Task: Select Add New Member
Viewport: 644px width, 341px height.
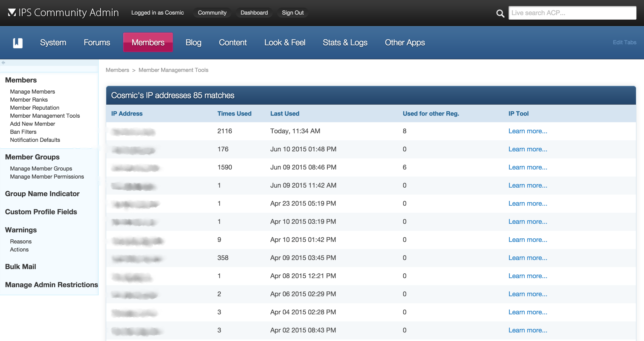Action: (x=32, y=124)
